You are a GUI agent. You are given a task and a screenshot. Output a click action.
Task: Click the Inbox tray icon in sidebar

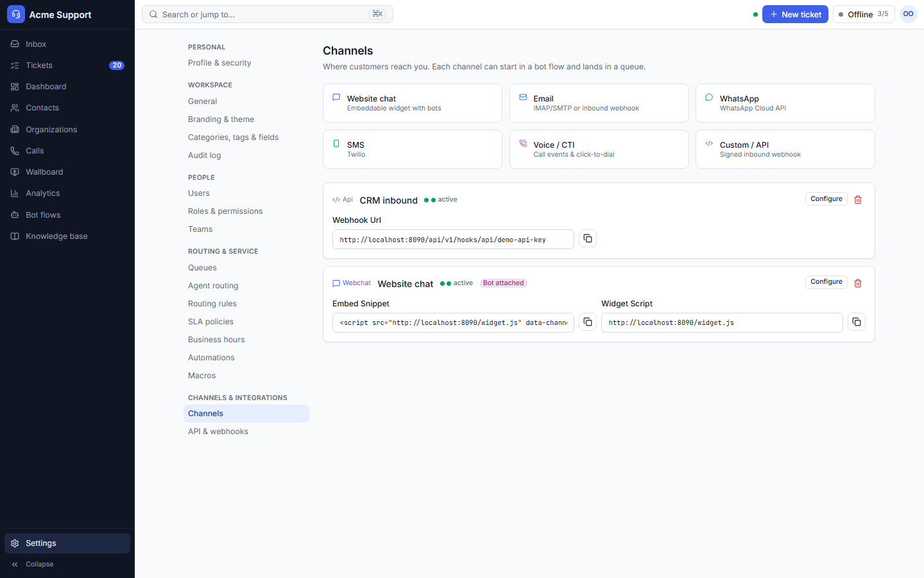[15, 44]
